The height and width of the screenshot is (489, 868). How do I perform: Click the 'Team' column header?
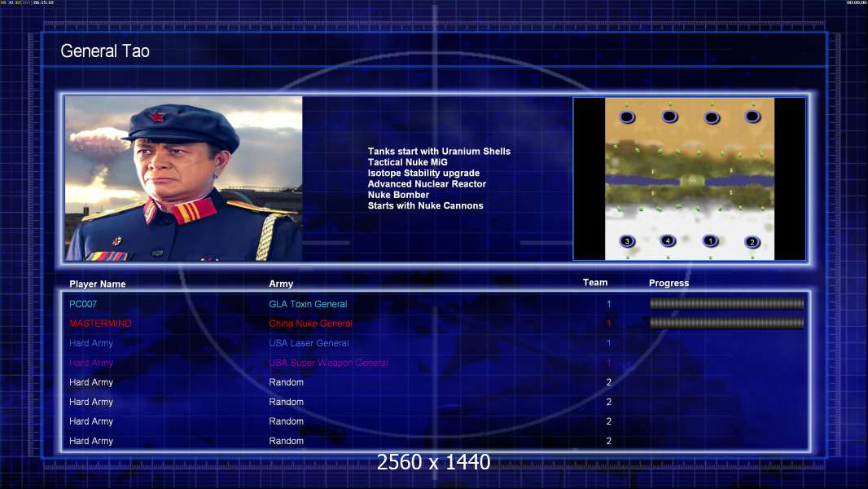pos(595,283)
